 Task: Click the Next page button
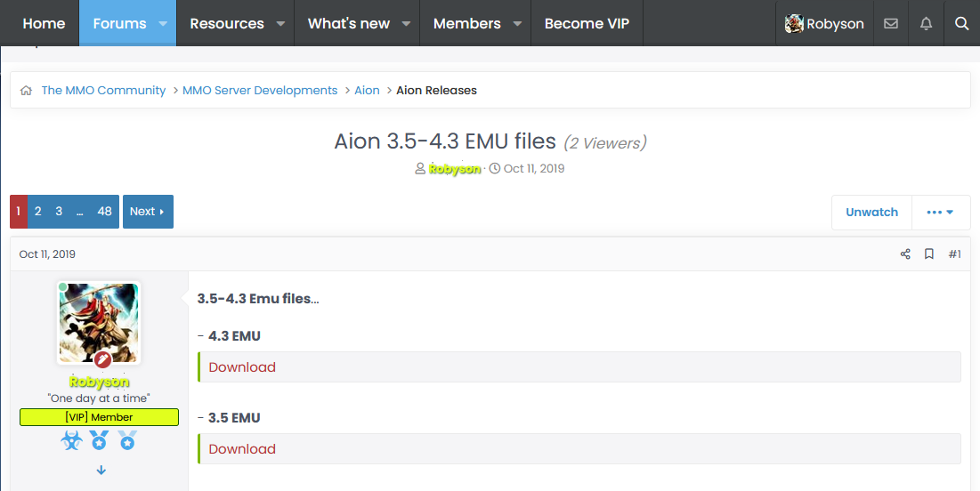coord(148,212)
